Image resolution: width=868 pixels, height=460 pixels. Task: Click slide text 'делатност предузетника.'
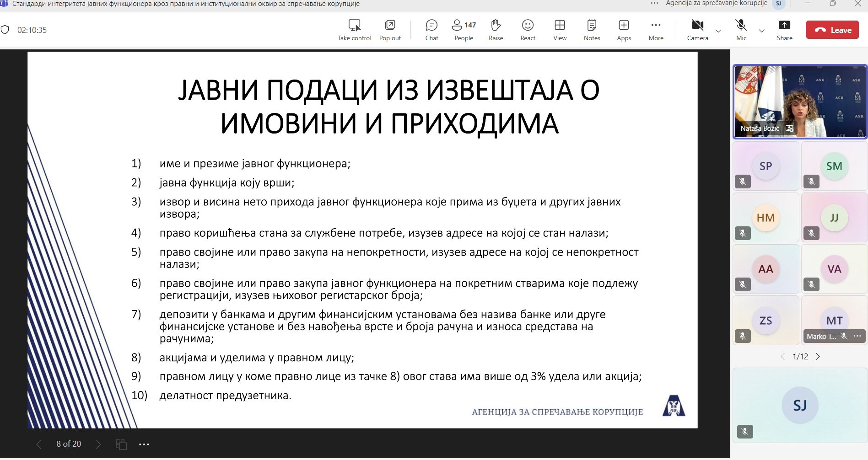tap(225, 396)
